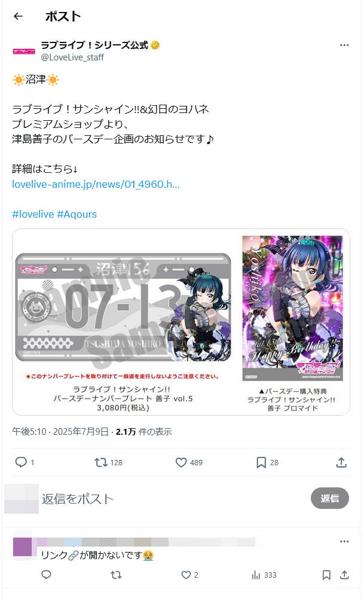
Task: Click the reply speech bubble on main post
Action: pyautogui.click(x=21, y=462)
